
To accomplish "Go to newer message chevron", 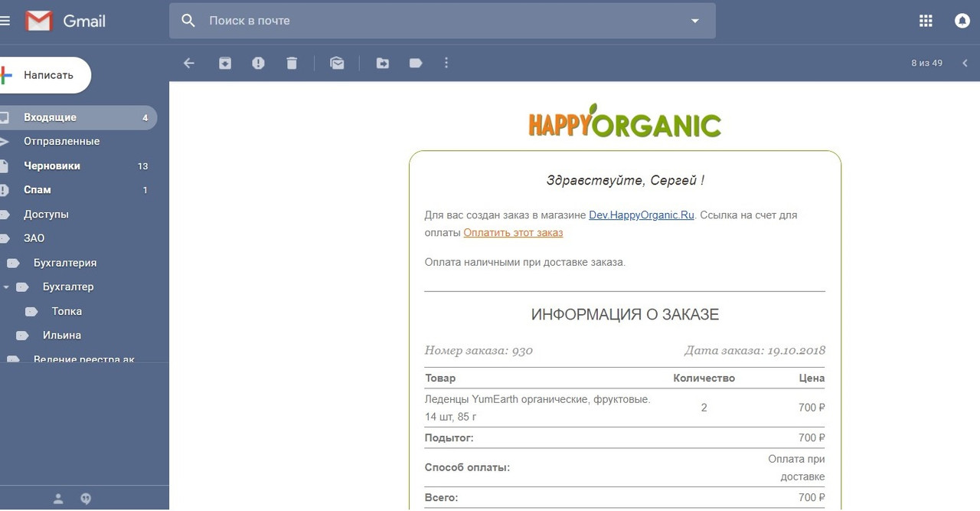I will coord(965,63).
